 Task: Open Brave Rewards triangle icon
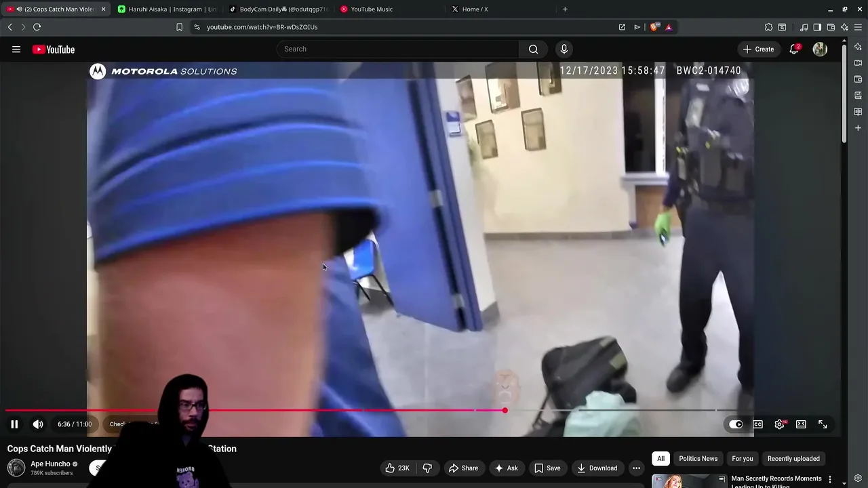(669, 27)
